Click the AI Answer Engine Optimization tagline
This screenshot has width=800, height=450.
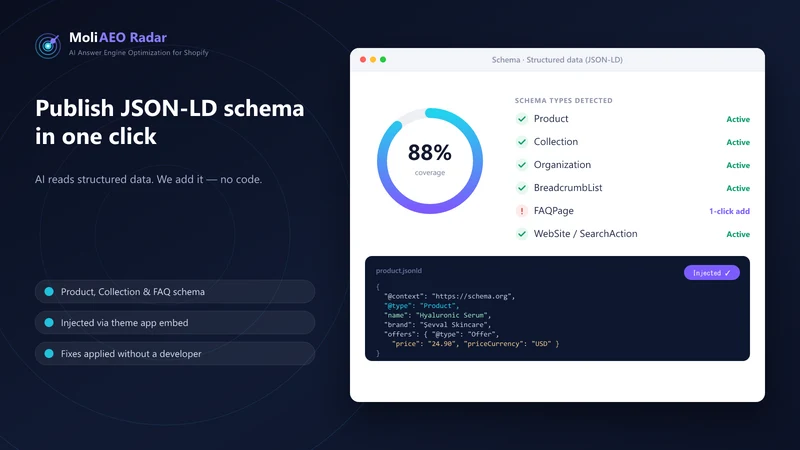(139, 53)
